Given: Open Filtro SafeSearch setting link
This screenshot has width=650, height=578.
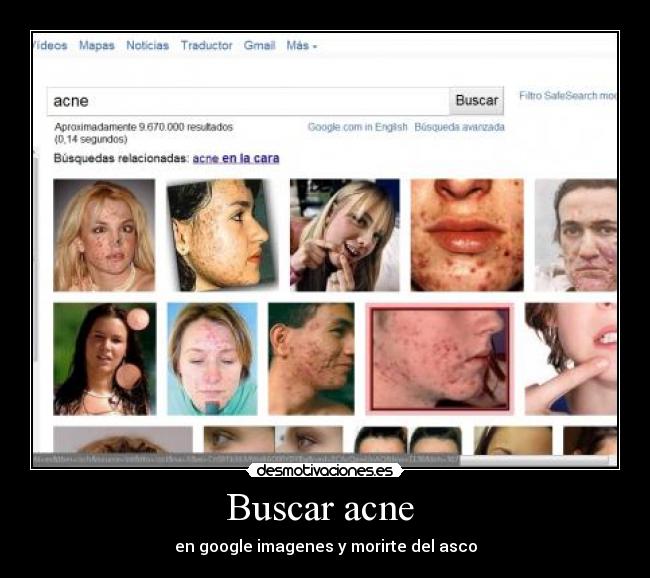Looking at the screenshot, I should tap(568, 96).
